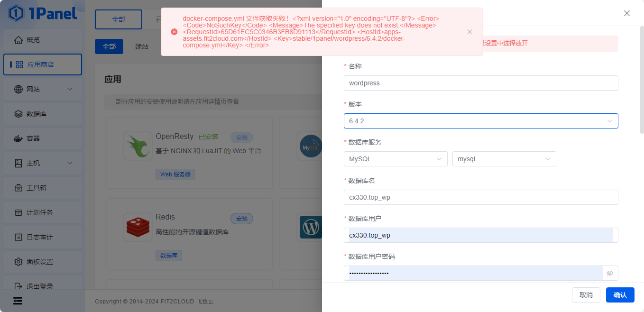Screen dimensions: 644x312
Task: Click the 数据库 tag under Redis
Action: coord(169,256)
